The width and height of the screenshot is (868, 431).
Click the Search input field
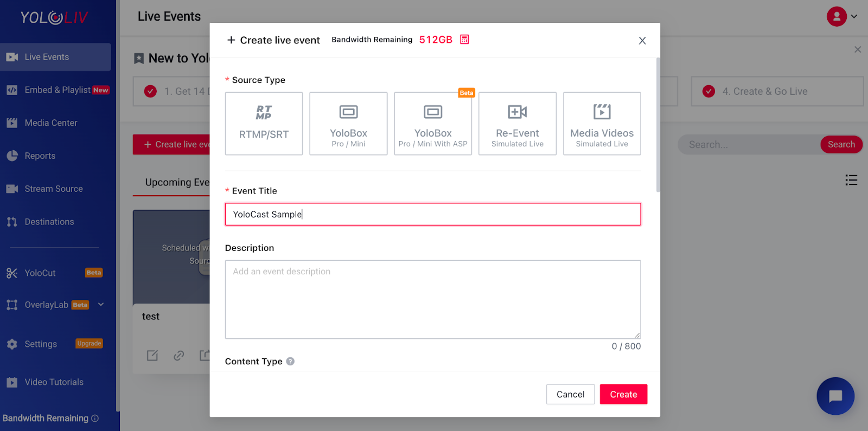pyautogui.click(x=749, y=144)
